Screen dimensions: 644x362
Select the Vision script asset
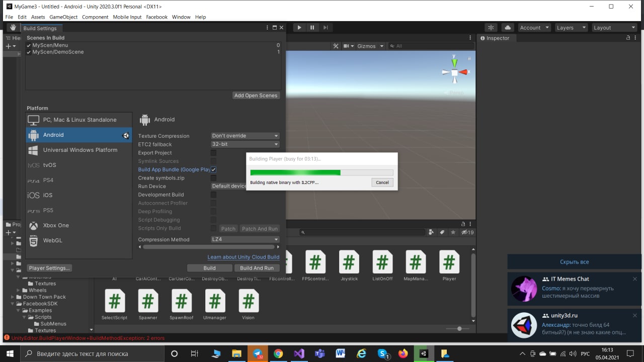coord(248,304)
